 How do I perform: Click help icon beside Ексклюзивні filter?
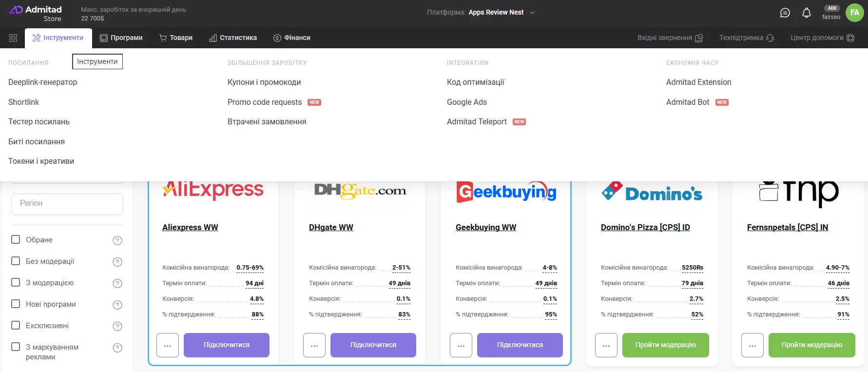[x=117, y=326]
